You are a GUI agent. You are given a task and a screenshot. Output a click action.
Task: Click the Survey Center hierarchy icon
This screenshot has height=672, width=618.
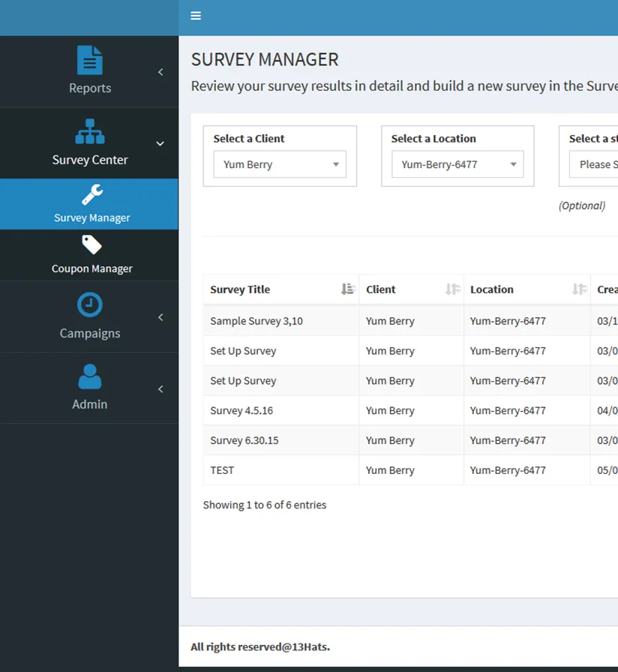tap(89, 132)
